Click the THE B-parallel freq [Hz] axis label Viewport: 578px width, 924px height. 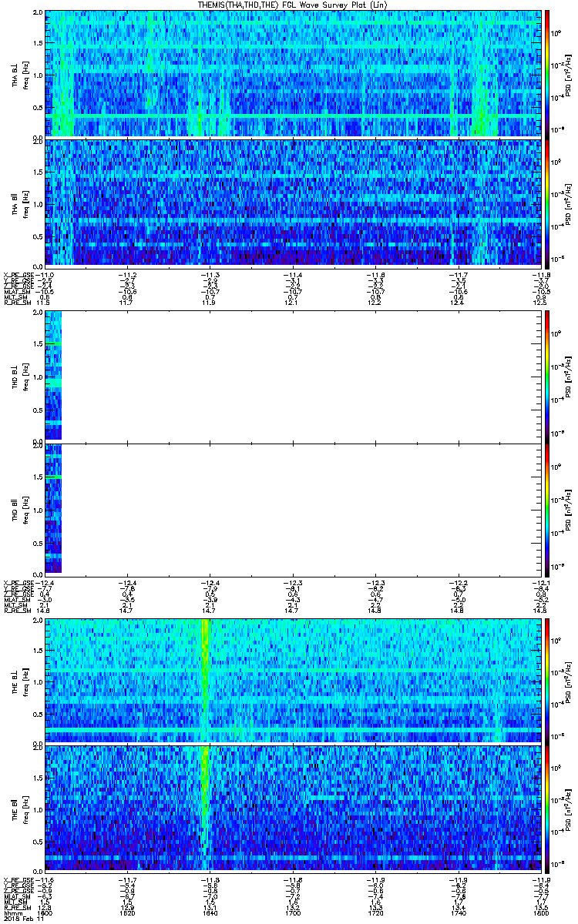pyautogui.click(x=26, y=810)
